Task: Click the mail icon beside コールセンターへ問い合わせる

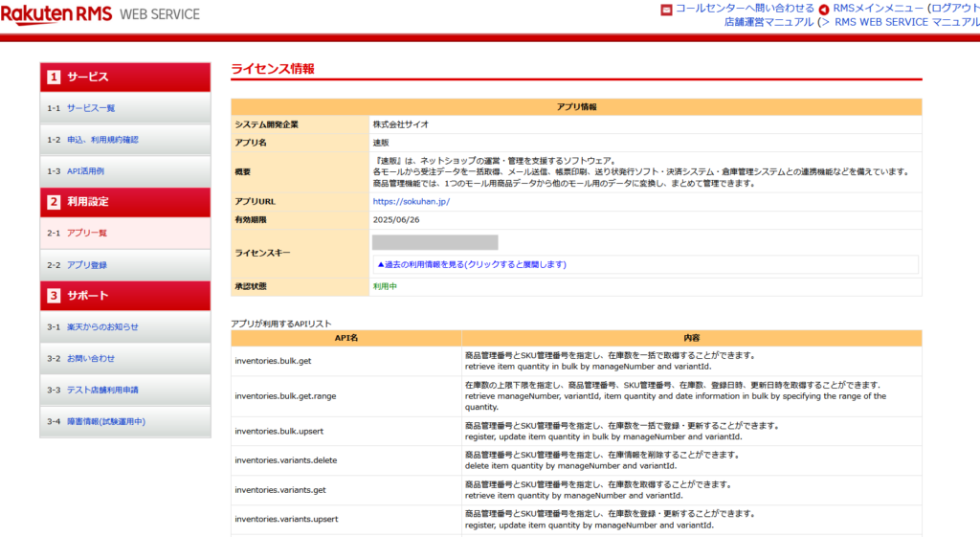Action: pyautogui.click(x=666, y=10)
